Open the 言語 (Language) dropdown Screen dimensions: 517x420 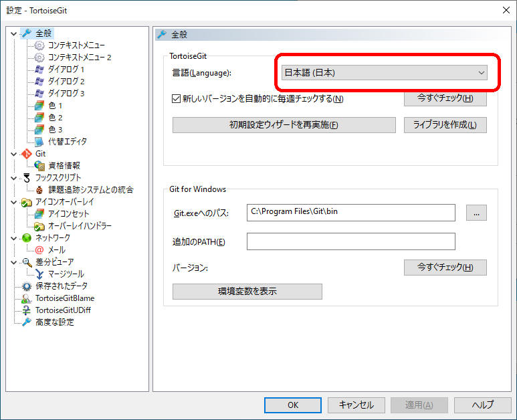[x=385, y=73]
